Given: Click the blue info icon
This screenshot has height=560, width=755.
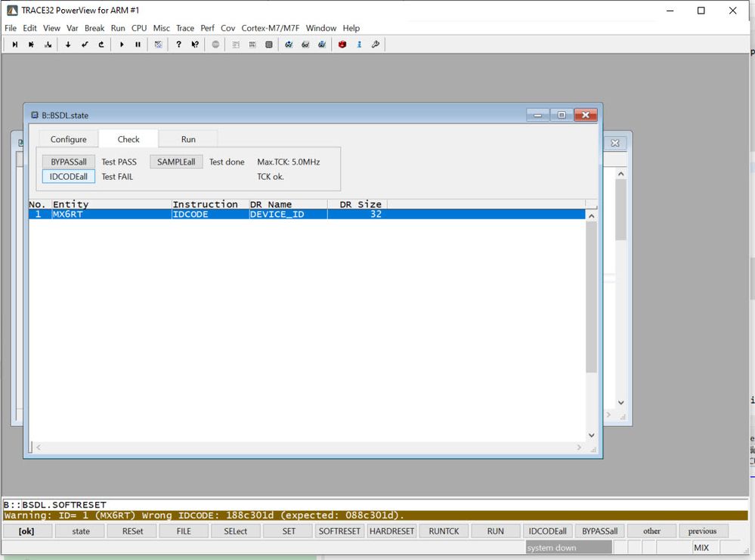Looking at the screenshot, I should 359,45.
